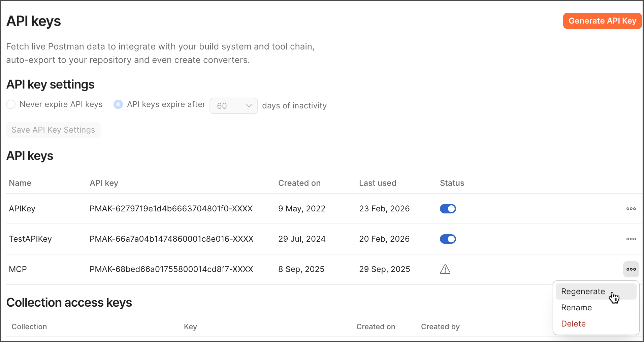Toggle the APIKey status switch off
This screenshot has height=342, width=644.
point(448,209)
